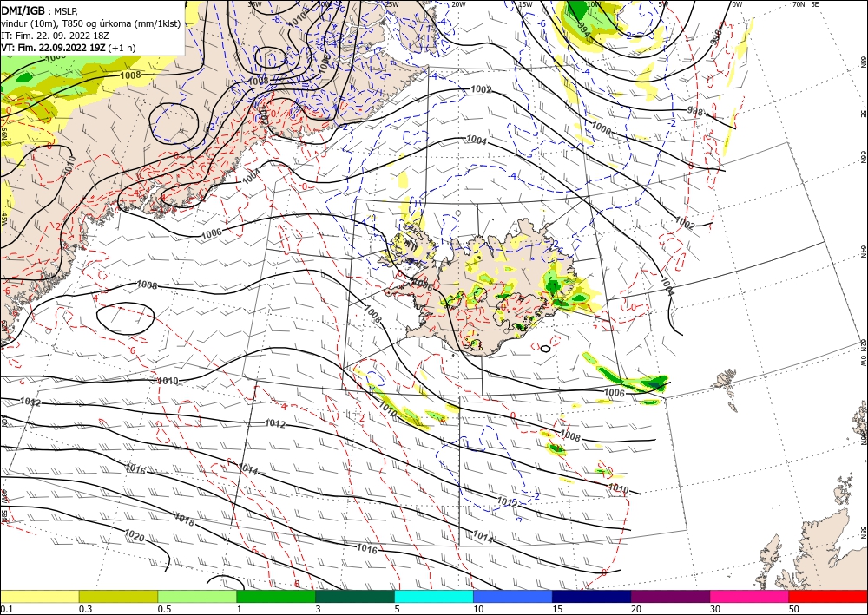Viewport: 868px width, 615px height.
Task: Click the legend value label 15
Action: click(557, 609)
